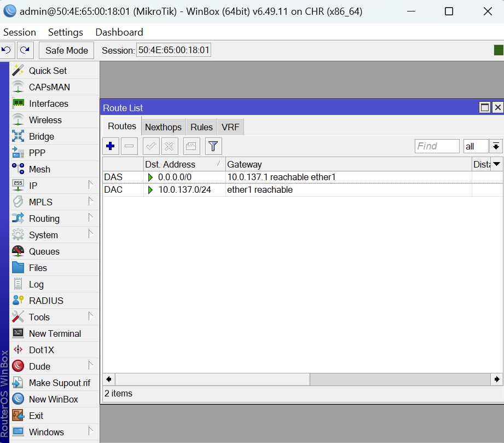504x443 pixels.
Task: Click the Undo arrow button
Action: (x=6, y=50)
